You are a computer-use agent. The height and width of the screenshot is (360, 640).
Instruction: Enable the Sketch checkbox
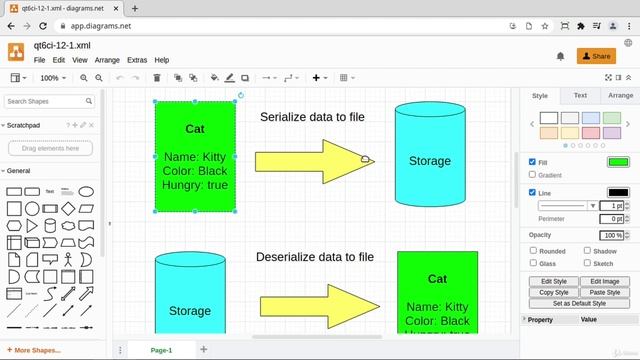(587, 263)
